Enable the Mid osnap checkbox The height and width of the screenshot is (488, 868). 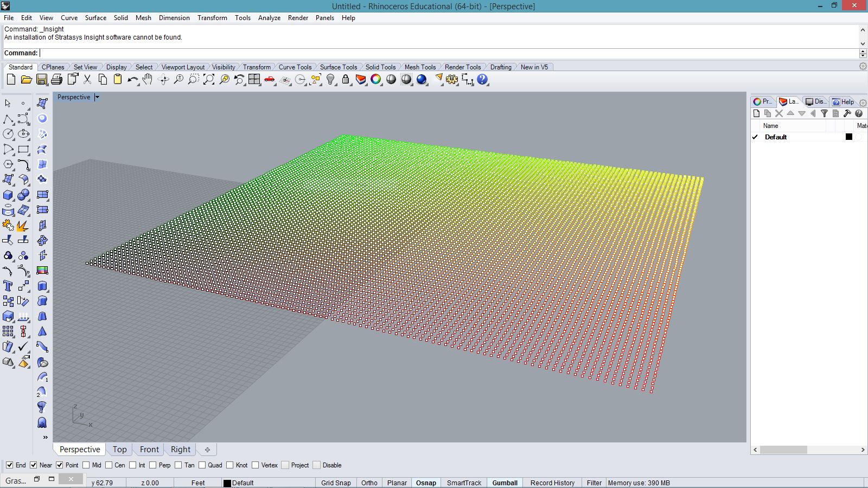point(86,465)
